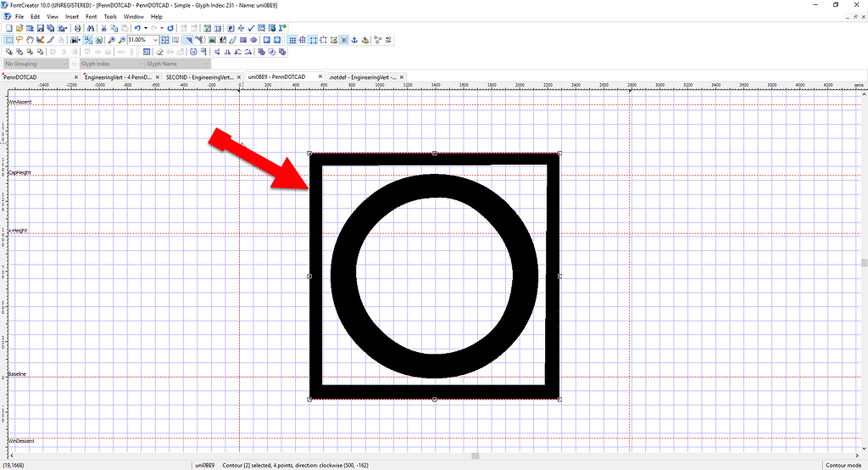The image size is (868, 470).
Task: Select the freehand Pencil draw tool
Action: (232, 40)
